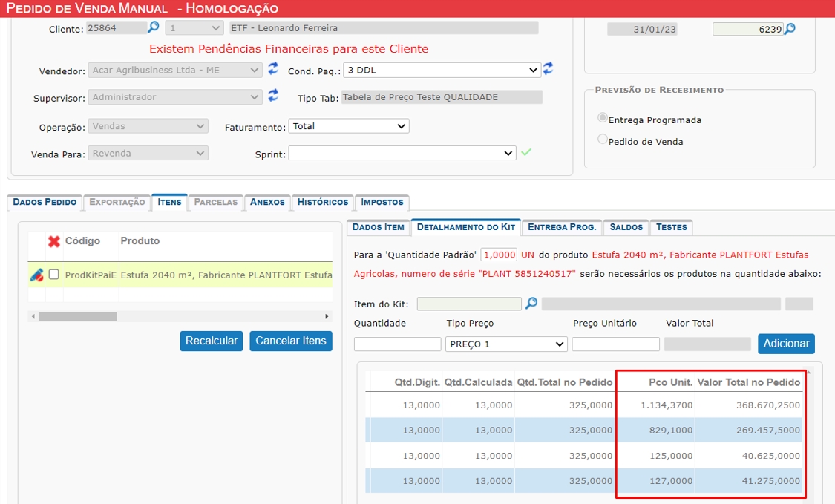View the Saldos sub-tab
Image resolution: width=835 pixels, height=504 pixels.
(626, 227)
